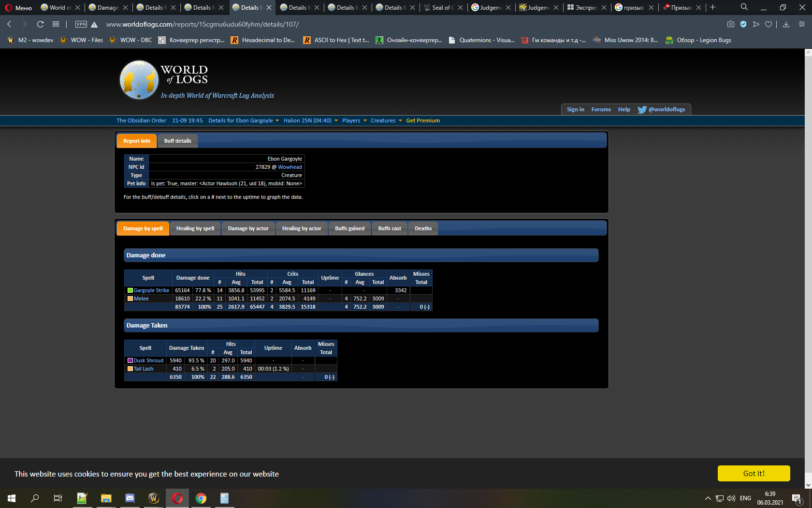Open Windows taskbar search
Image resolution: width=812 pixels, height=508 pixels.
click(35, 498)
